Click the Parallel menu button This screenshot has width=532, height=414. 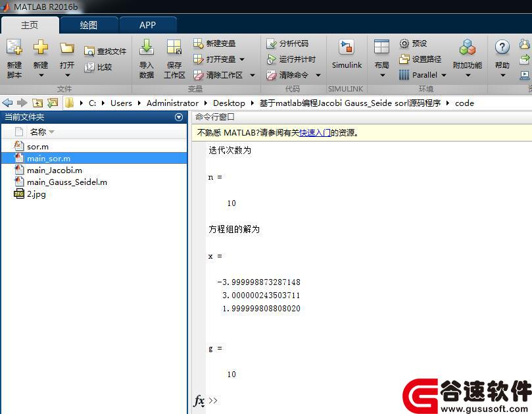pos(418,75)
